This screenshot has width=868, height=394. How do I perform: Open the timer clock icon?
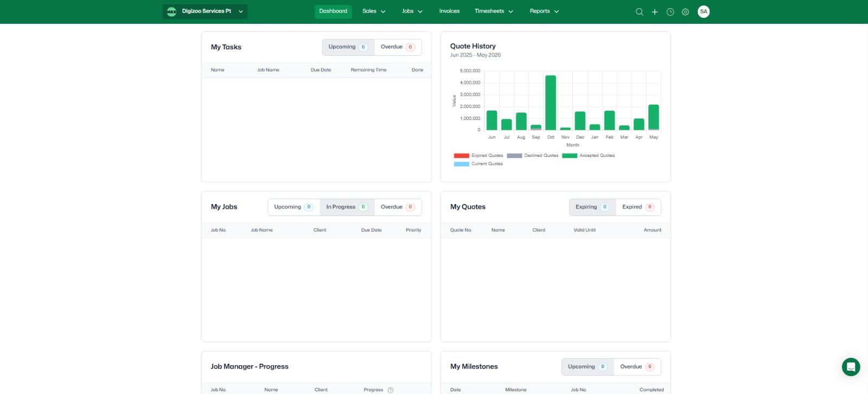click(670, 12)
